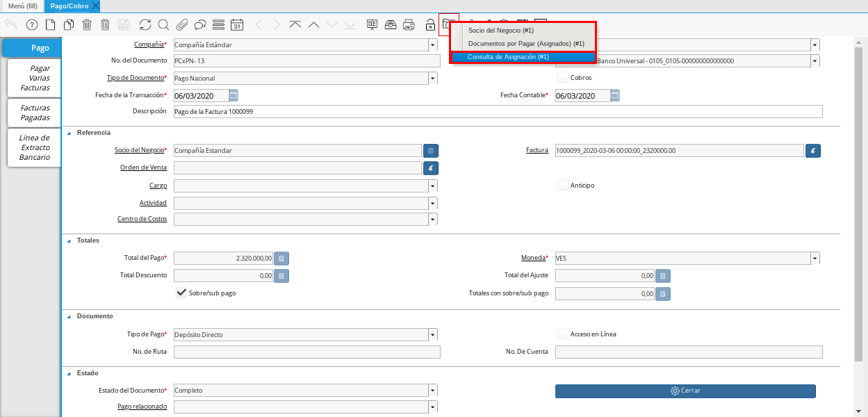Click the detail-record right chevron icon
This screenshot has width=868, height=417.
[277, 25]
